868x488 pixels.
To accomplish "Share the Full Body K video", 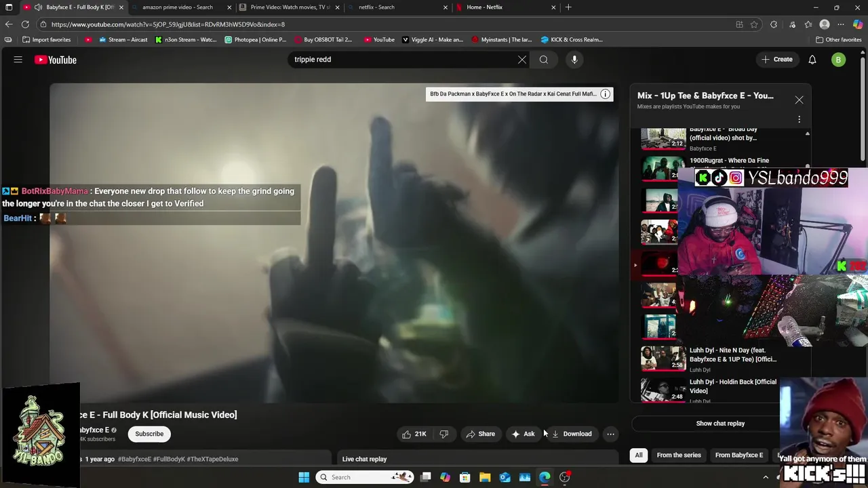I will click(480, 434).
